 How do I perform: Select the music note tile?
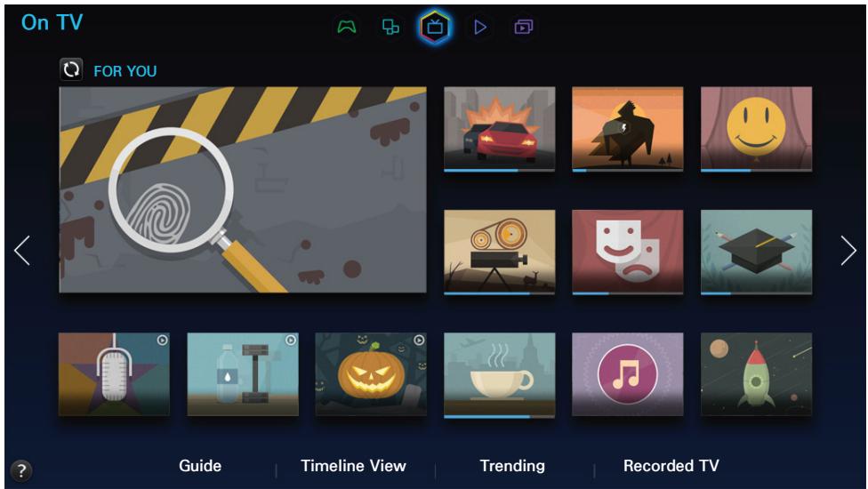627,373
